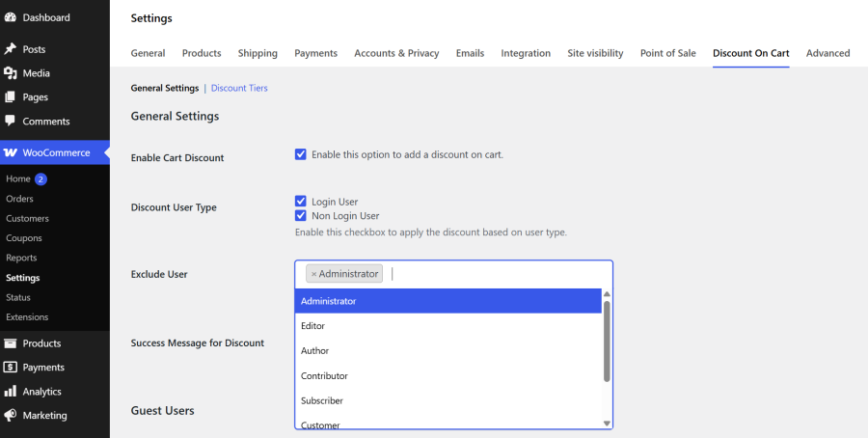
Task: Choose Contributor from the role dropdown
Action: pyautogui.click(x=448, y=375)
